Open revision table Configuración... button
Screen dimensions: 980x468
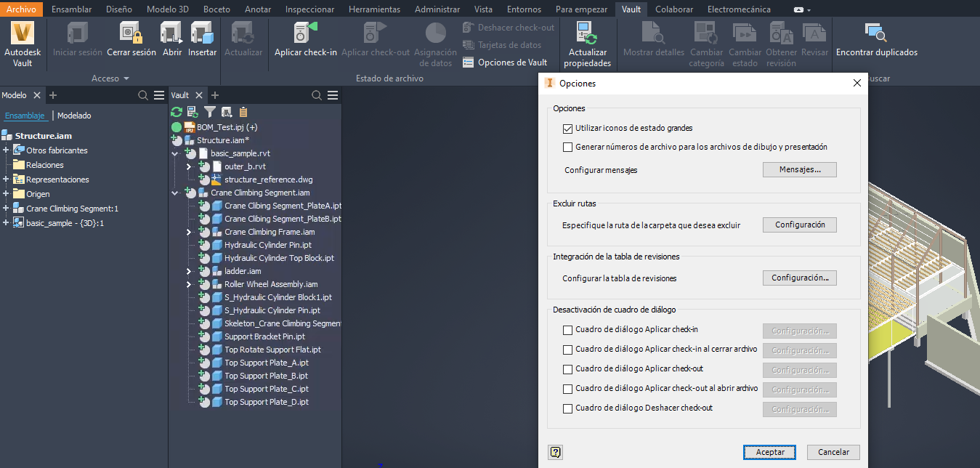800,278
